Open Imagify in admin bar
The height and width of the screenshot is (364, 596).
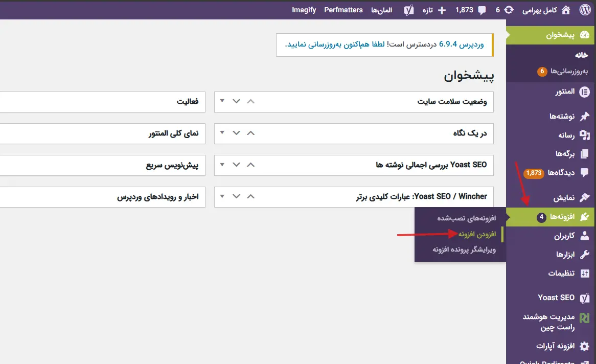pos(304,10)
